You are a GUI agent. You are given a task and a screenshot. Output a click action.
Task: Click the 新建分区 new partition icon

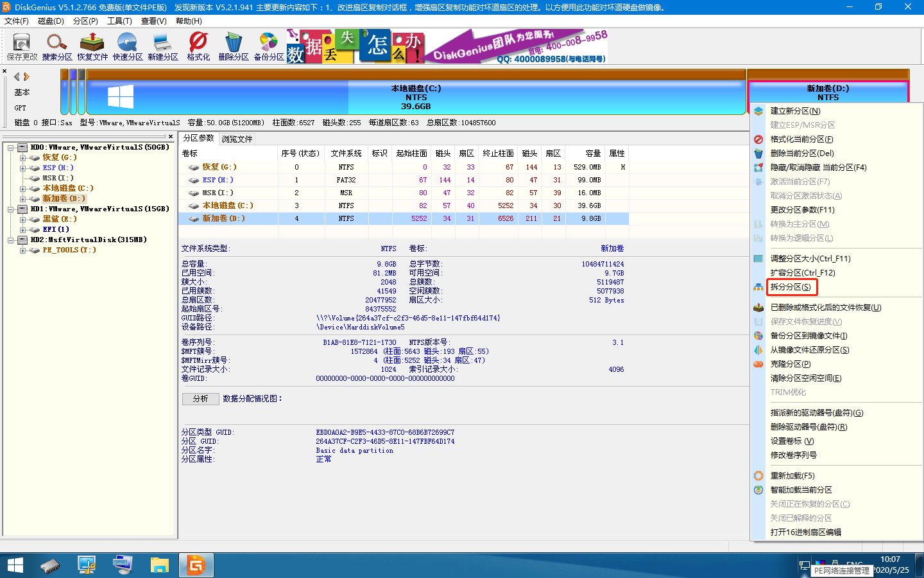(163, 47)
